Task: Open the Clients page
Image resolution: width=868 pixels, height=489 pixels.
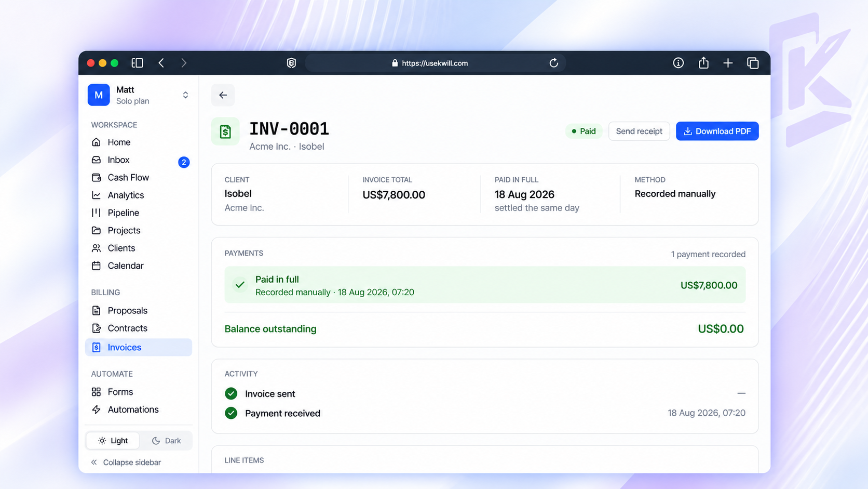Action: (x=139, y=248)
